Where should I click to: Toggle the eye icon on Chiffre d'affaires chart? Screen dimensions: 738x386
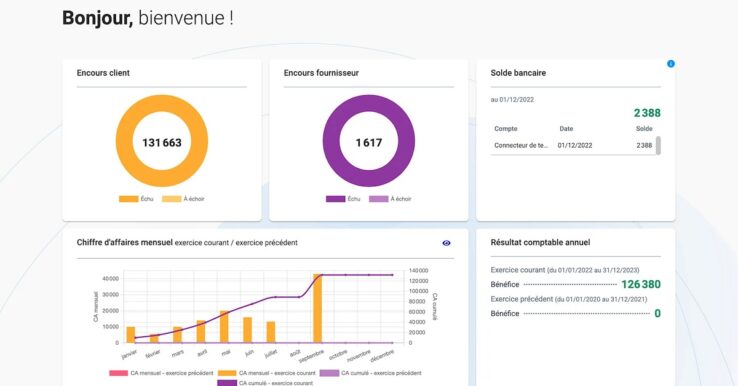point(446,243)
